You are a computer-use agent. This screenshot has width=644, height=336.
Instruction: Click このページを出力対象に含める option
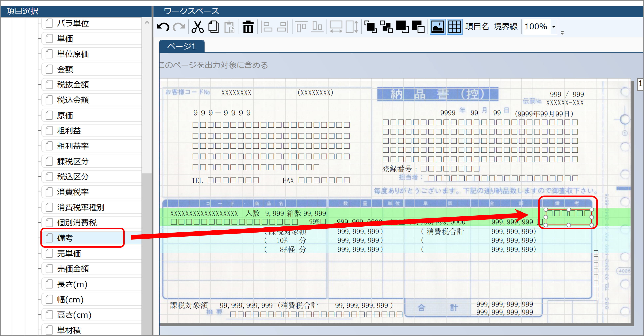[214, 65]
